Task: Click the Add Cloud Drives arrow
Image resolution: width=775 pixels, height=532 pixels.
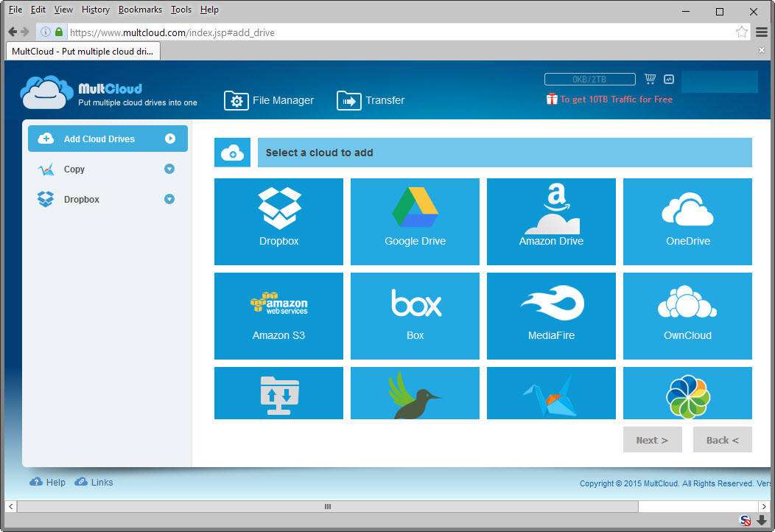Action: (x=170, y=139)
